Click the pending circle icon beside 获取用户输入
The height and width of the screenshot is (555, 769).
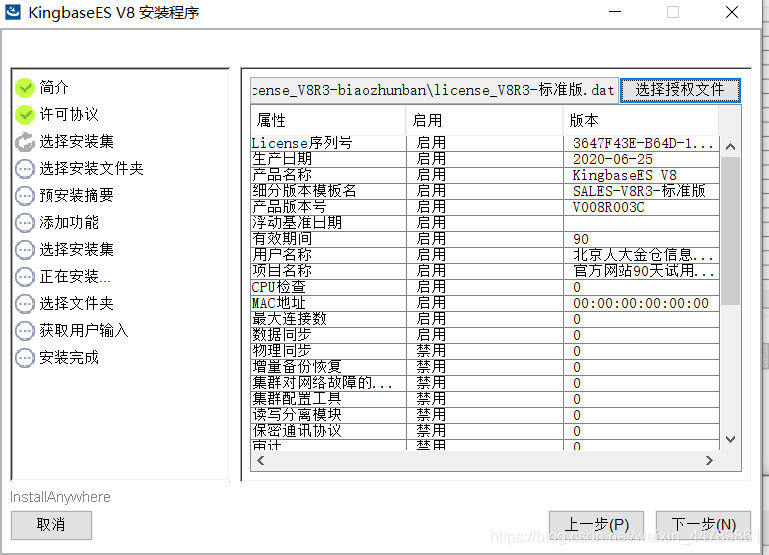[25, 330]
